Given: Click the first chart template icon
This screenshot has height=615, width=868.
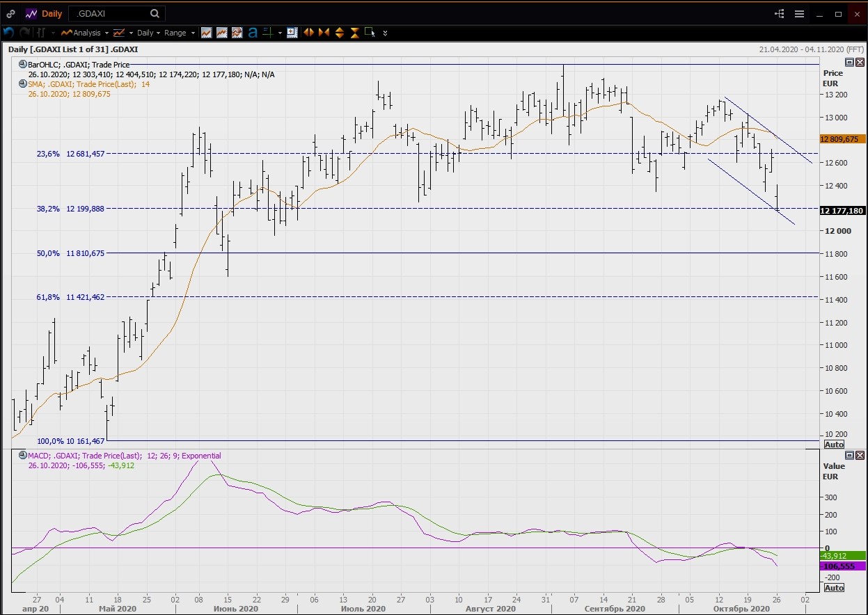Looking at the screenshot, I should [206, 32].
